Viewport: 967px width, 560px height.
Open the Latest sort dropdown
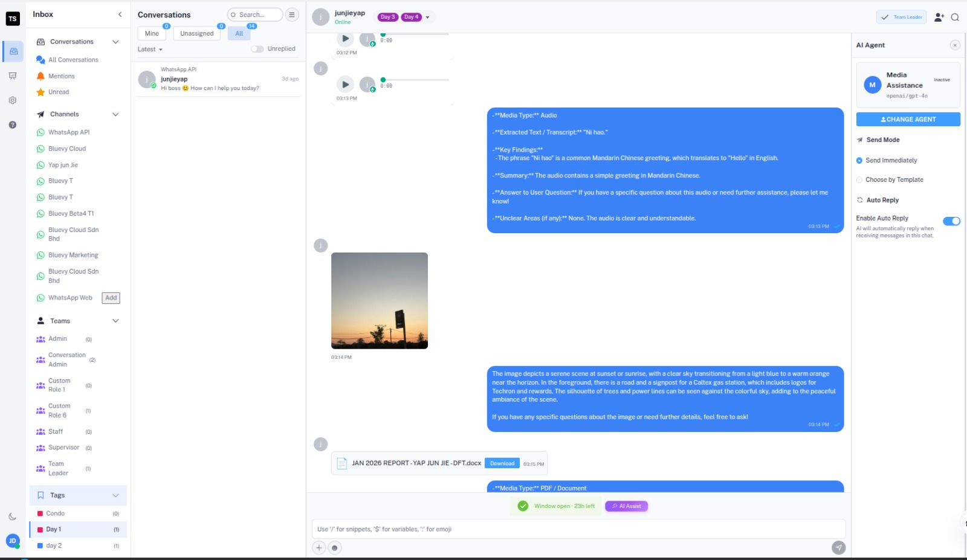[150, 50]
